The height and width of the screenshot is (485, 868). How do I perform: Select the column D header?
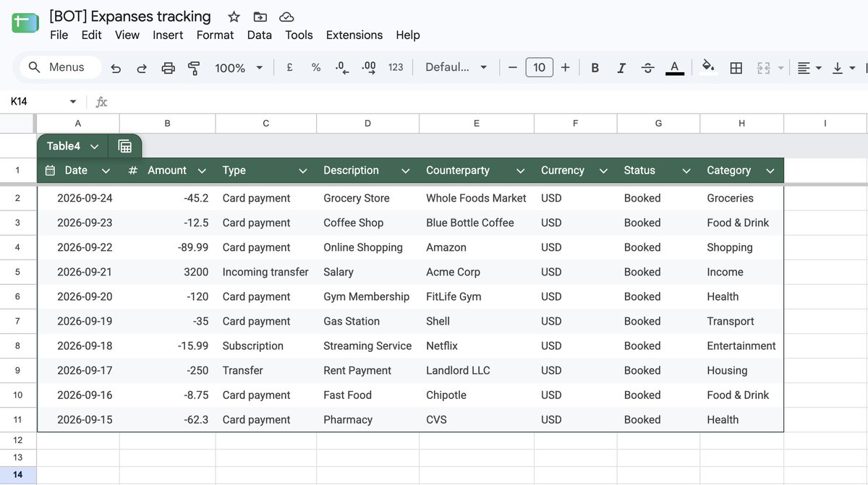367,124
